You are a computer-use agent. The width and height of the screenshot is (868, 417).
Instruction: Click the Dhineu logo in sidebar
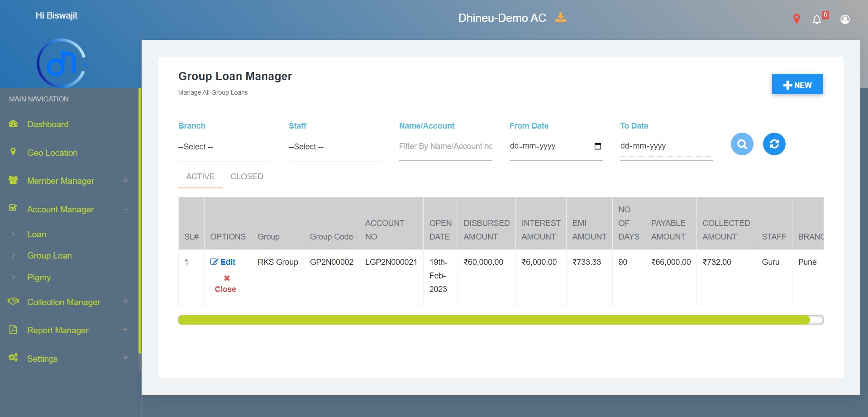(62, 63)
